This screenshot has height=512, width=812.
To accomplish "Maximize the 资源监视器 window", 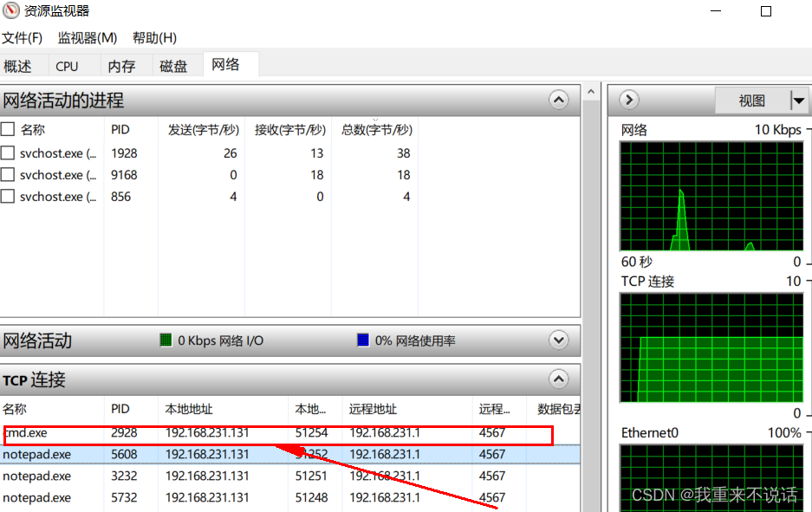I will [766, 11].
